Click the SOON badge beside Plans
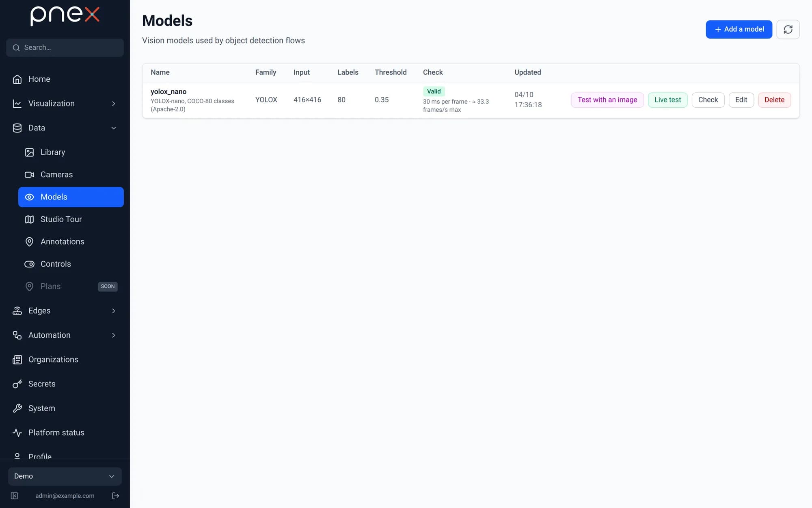The width and height of the screenshot is (812, 508). (108, 287)
